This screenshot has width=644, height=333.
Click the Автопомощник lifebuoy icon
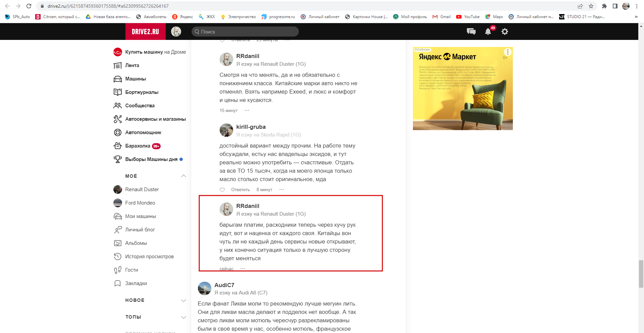pos(118,132)
